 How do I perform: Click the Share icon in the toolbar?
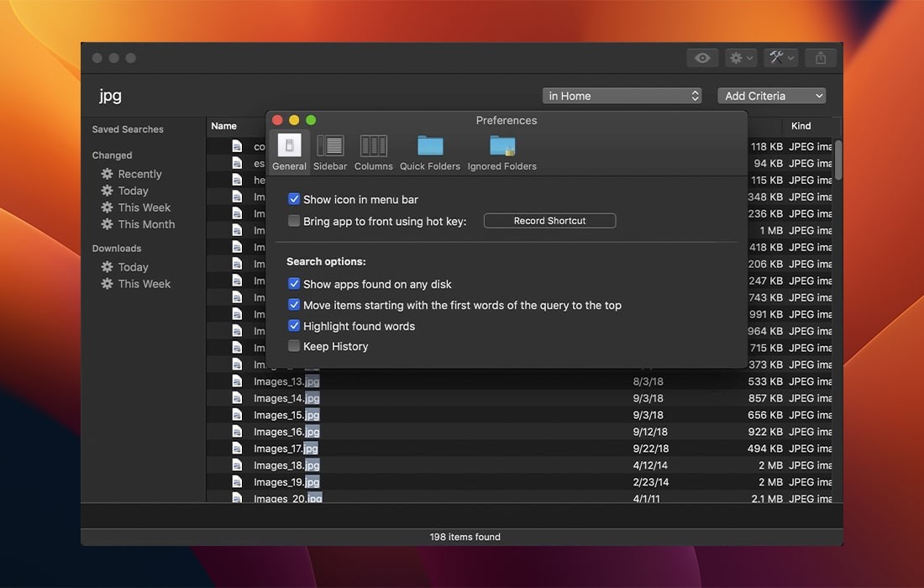point(820,57)
